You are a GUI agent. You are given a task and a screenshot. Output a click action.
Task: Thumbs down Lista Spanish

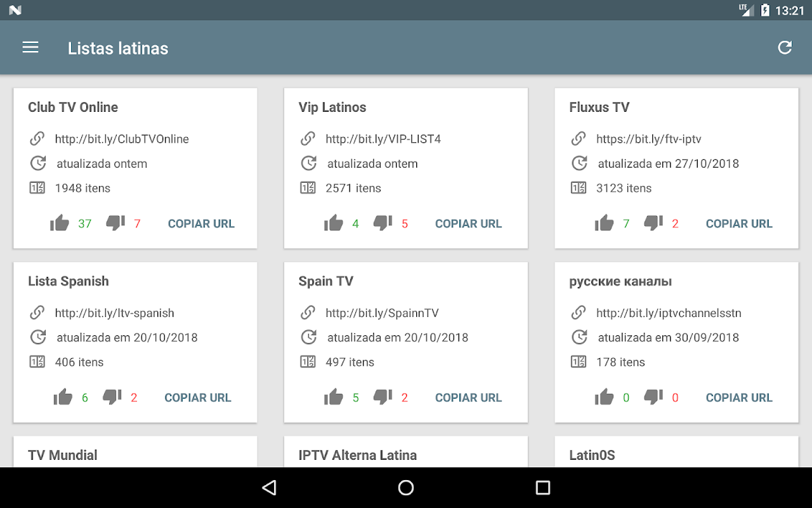pyautogui.click(x=112, y=397)
